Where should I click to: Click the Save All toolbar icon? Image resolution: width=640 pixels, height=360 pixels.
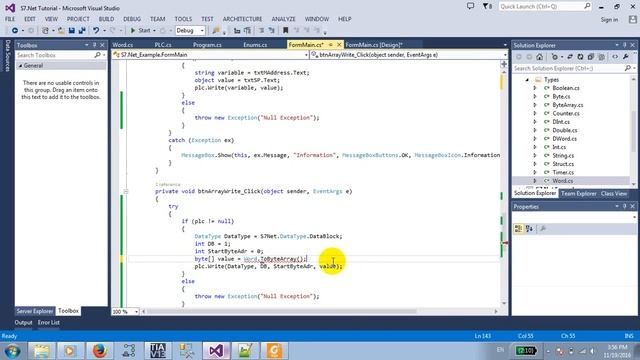tap(82, 31)
